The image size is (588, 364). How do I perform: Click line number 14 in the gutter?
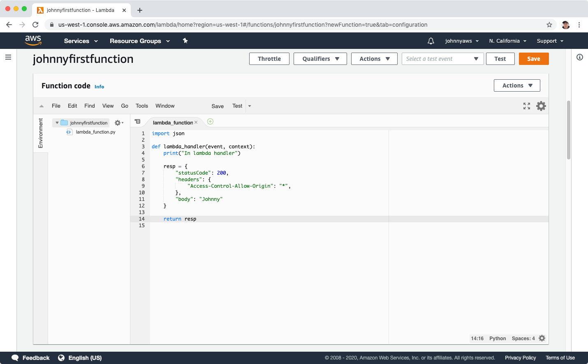[x=141, y=219]
